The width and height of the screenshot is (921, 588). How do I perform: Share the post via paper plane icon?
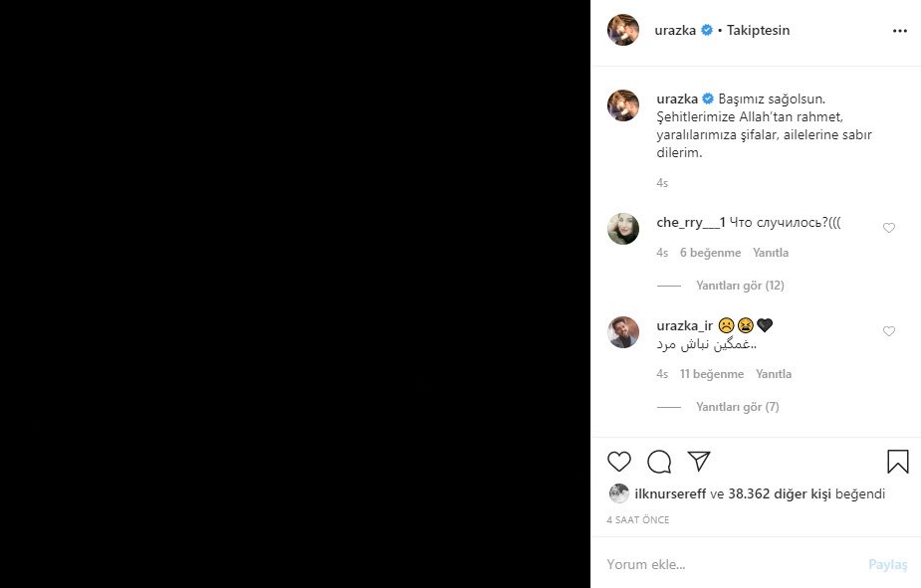(699, 462)
